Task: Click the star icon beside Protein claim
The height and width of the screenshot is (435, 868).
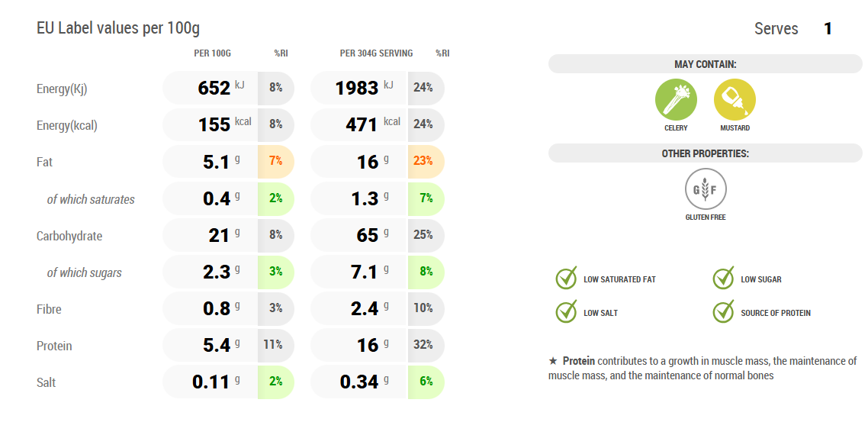Action: [553, 361]
